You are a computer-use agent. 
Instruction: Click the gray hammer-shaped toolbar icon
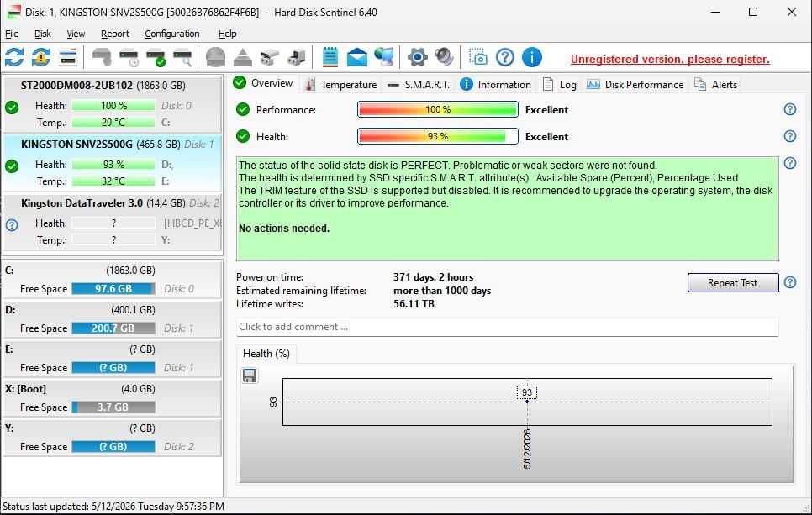click(x=102, y=57)
